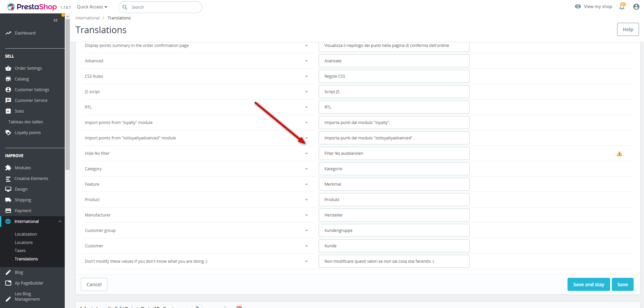Viewport: 644px width, 308px height.
Task: Expand the Quick Access dropdown
Action: coord(92,7)
